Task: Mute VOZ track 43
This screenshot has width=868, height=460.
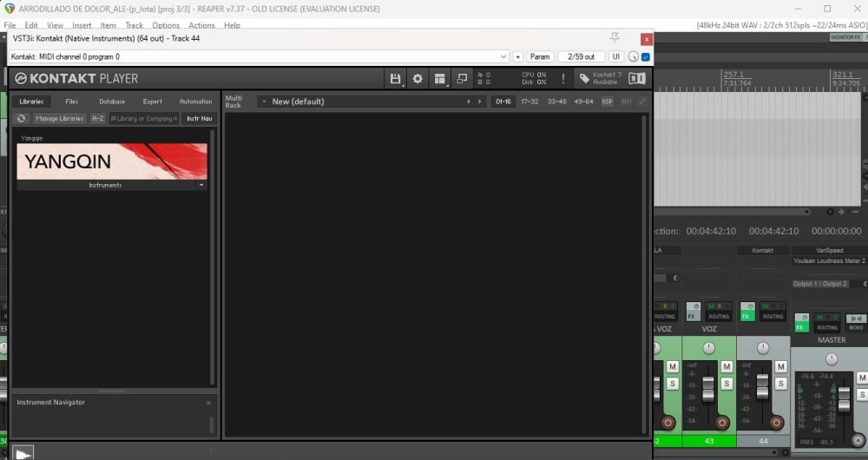Action: tap(727, 366)
